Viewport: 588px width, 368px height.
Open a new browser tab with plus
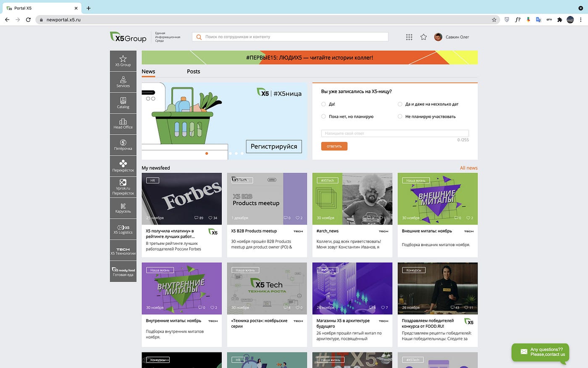tap(89, 8)
